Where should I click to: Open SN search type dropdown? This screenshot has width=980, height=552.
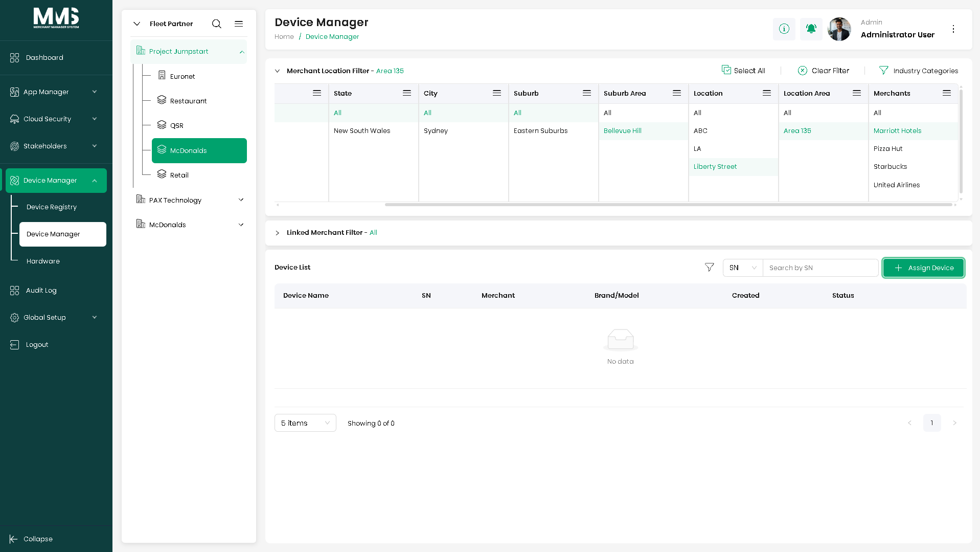pyautogui.click(x=743, y=268)
